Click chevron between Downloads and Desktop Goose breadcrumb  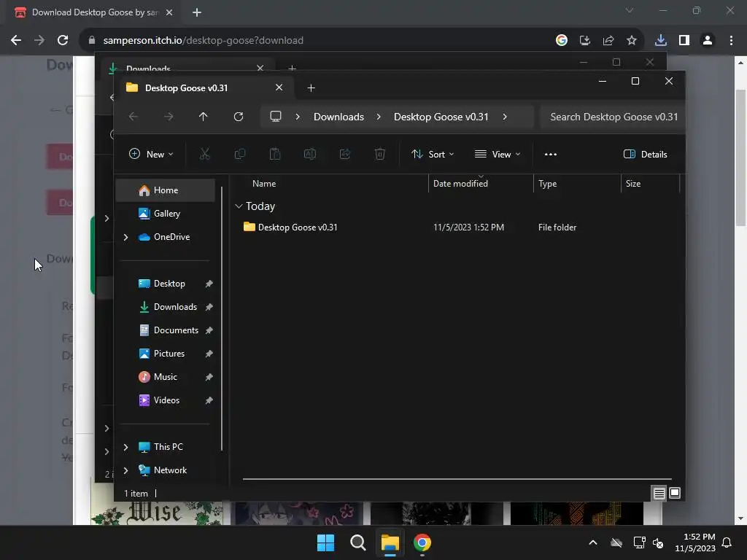click(x=379, y=117)
